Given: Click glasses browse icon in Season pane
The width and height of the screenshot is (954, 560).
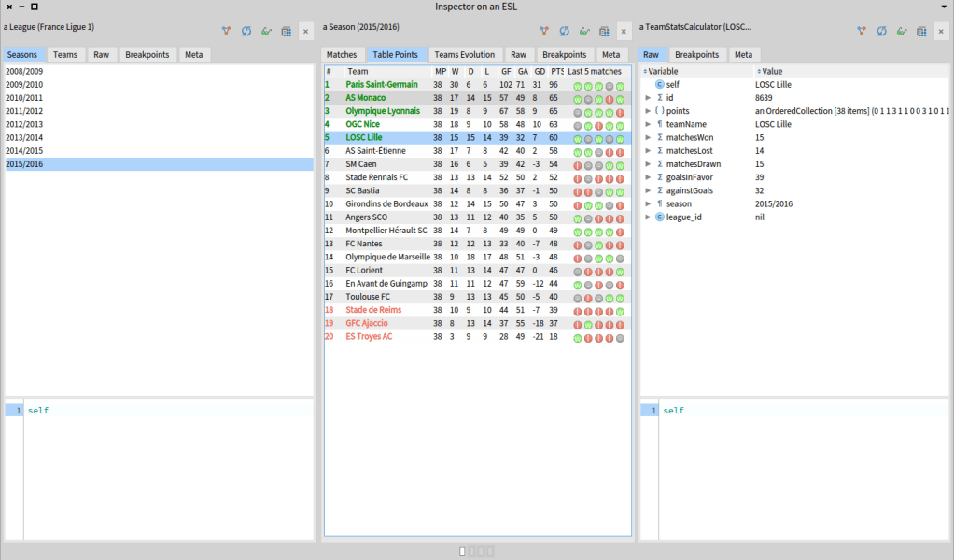Looking at the screenshot, I should 584,31.
